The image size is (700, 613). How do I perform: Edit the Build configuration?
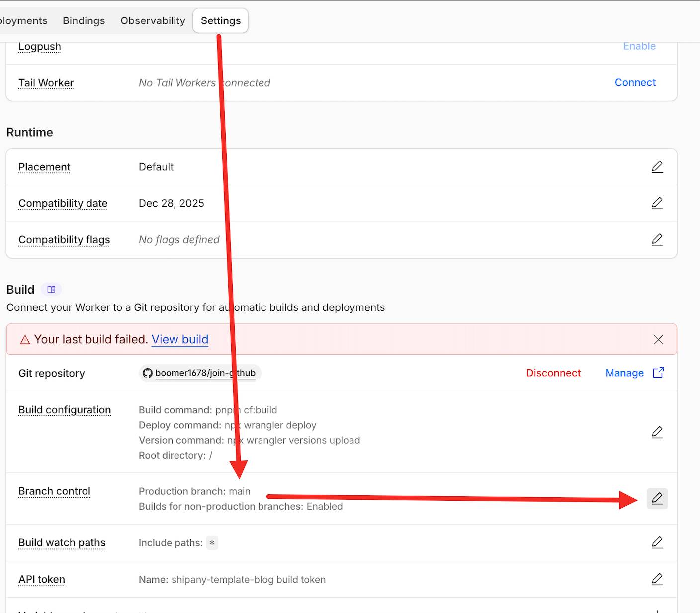[657, 432]
